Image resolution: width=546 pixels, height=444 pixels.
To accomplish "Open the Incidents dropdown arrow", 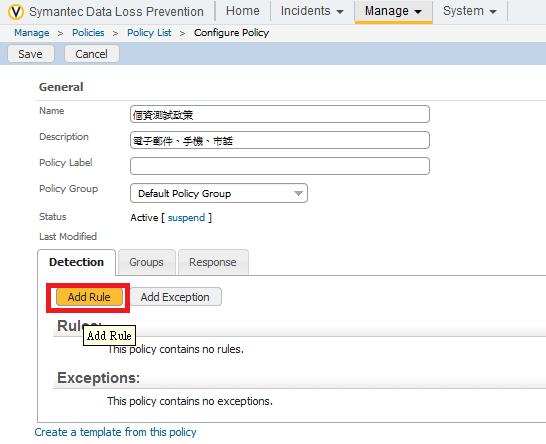I will (340, 11).
